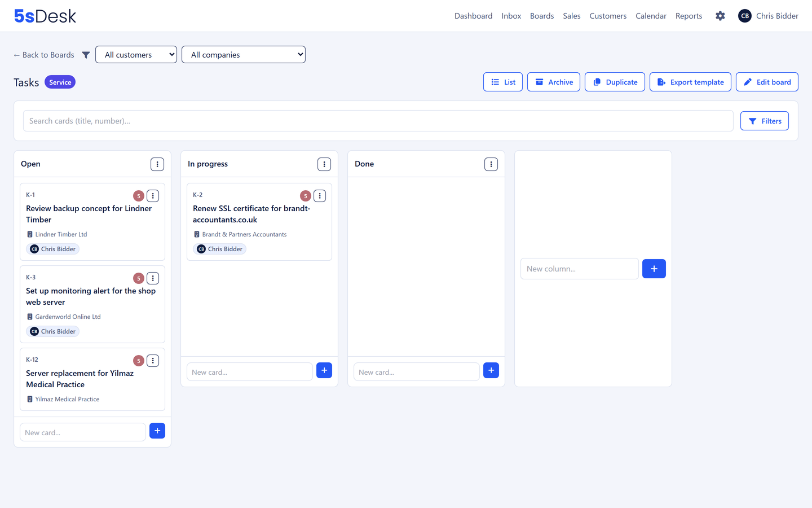Click the Open column title
Viewport: 812px width, 508px height.
point(30,164)
